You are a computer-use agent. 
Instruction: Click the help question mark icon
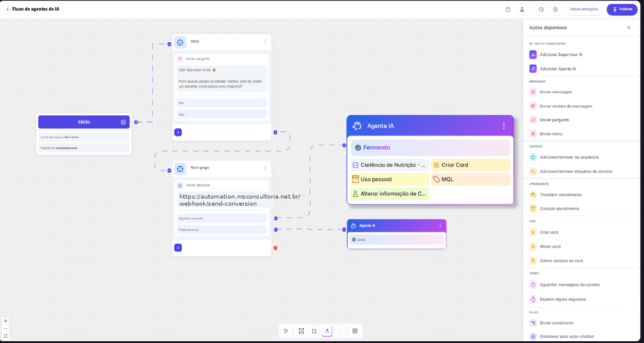[508, 10]
